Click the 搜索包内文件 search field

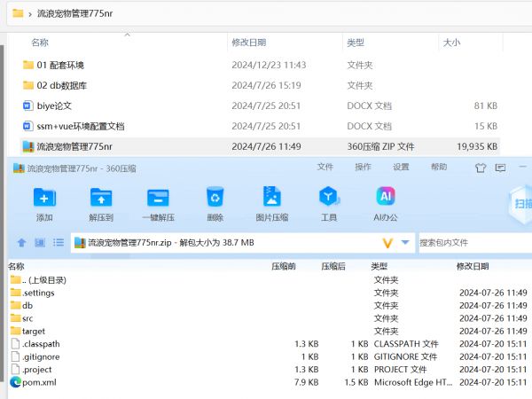[470, 242]
